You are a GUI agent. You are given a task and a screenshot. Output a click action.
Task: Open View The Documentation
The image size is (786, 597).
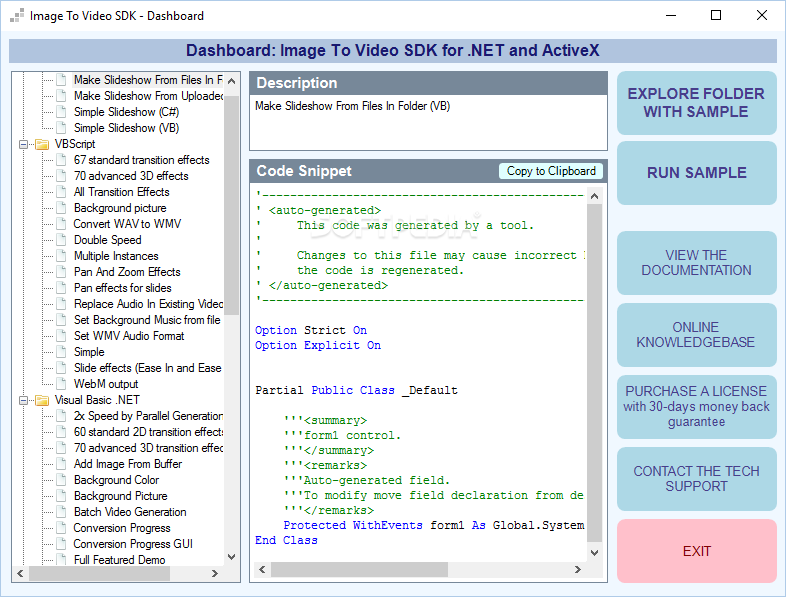[x=696, y=263]
